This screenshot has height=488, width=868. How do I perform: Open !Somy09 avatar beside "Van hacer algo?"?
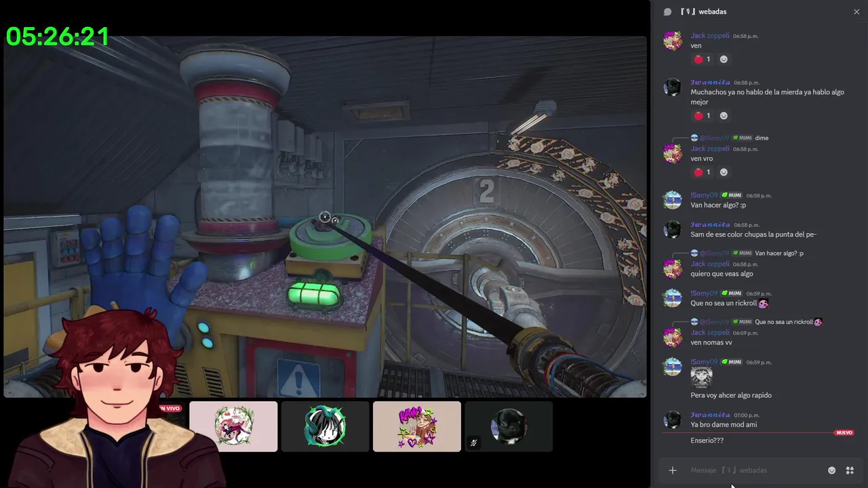673,200
